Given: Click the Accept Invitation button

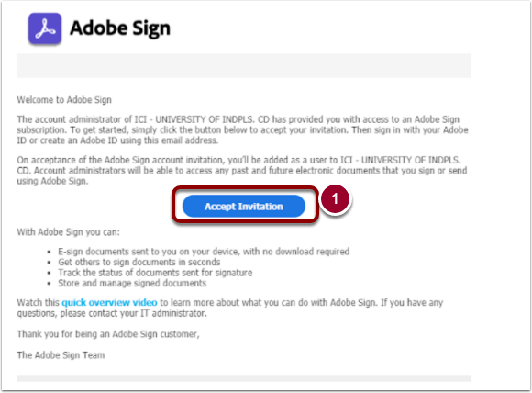Looking at the screenshot, I should coord(244,207).
